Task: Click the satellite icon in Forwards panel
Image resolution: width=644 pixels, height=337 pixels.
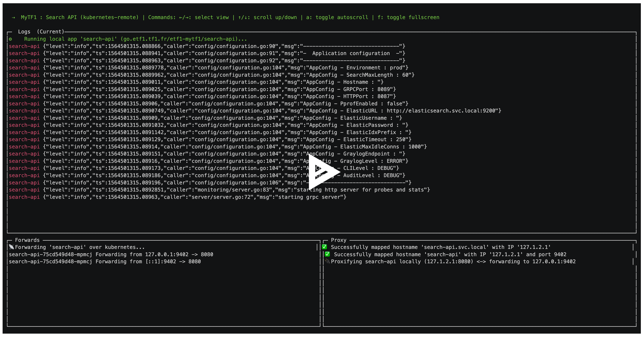Action: coord(11,247)
